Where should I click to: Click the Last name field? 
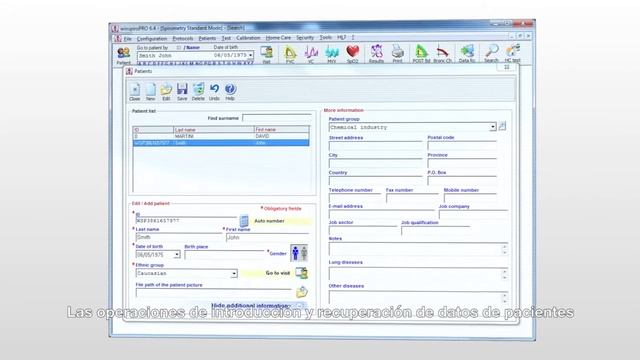180,237
